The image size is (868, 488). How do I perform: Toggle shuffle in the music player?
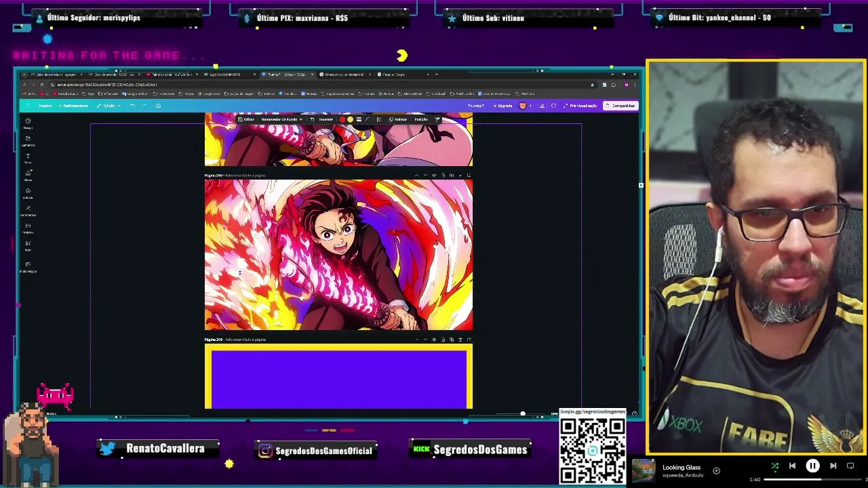[x=775, y=466]
